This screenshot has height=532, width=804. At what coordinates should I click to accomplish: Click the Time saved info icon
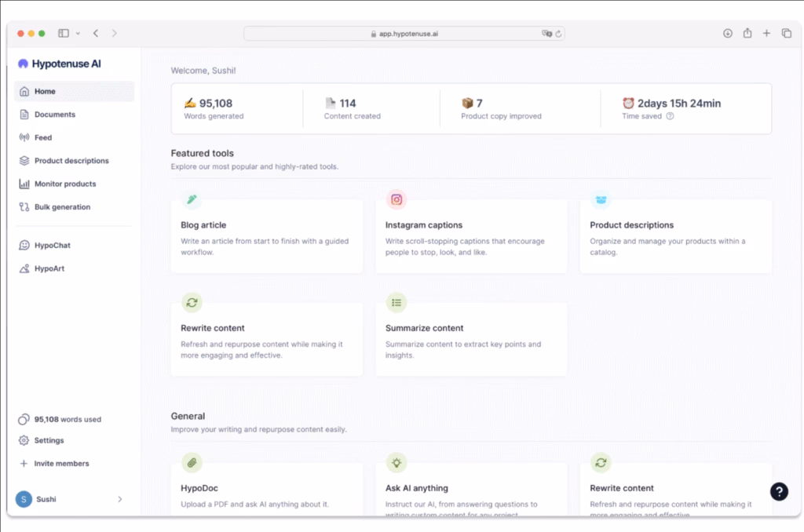coord(670,116)
